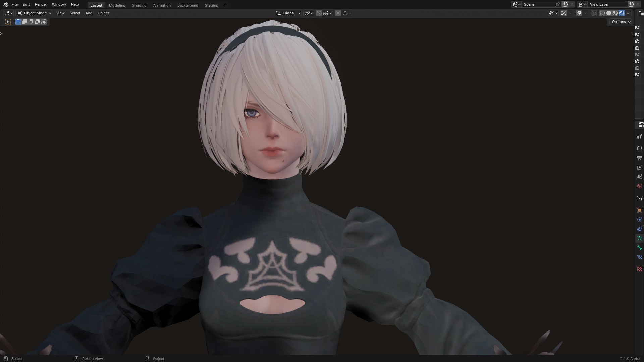Viewport: 644px width, 362px height.
Task: Click the Scene name field
Action: (x=538, y=4)
